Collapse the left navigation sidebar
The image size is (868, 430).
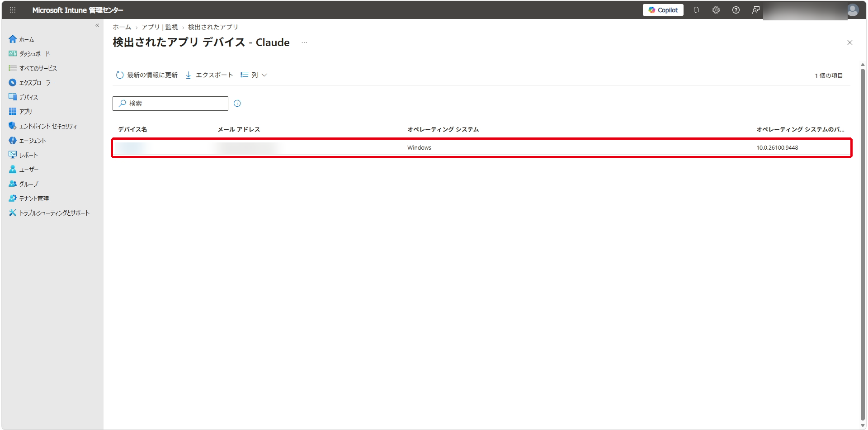point(97,25)
